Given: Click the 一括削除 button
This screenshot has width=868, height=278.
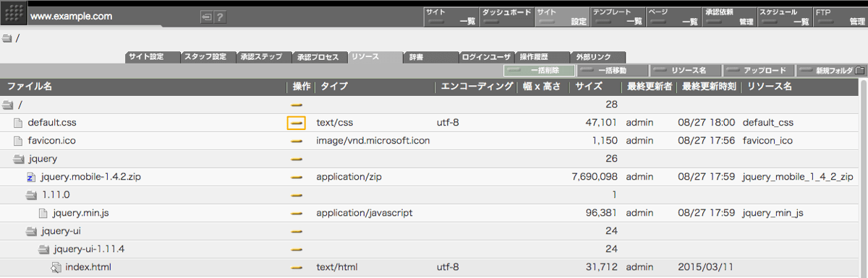Looking at the screenshot, I should tap(540, 71).
